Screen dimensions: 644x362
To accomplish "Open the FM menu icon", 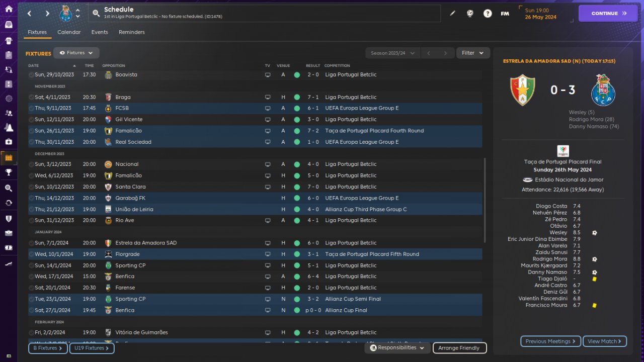I will 505,14.
